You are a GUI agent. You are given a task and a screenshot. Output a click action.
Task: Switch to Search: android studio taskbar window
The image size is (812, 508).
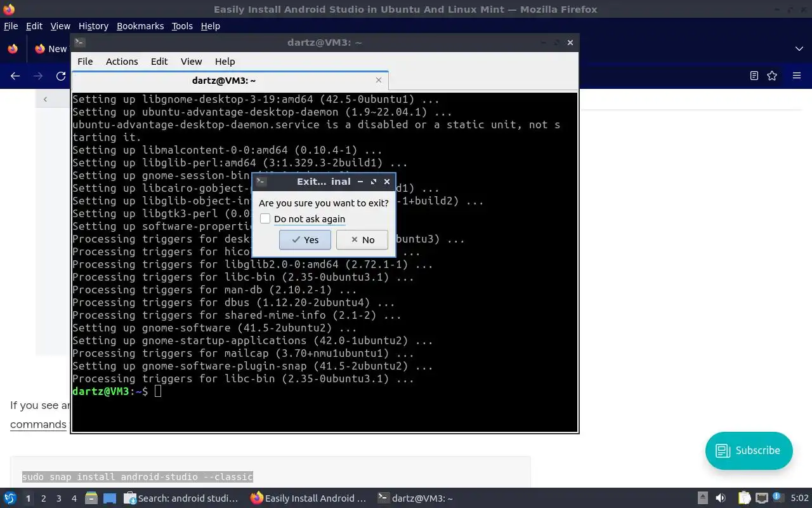(181, 498)
